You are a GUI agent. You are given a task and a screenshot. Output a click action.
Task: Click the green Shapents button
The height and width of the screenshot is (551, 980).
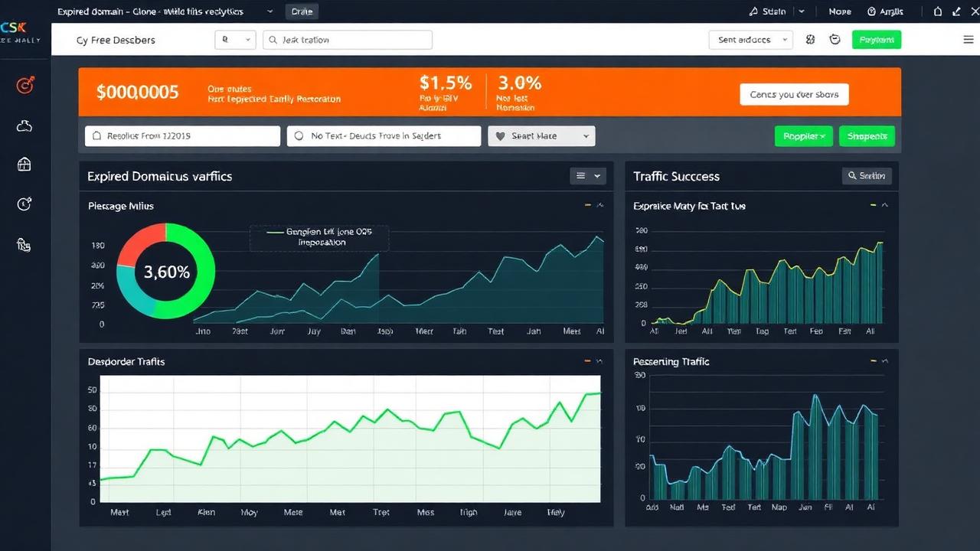[867, 136]
